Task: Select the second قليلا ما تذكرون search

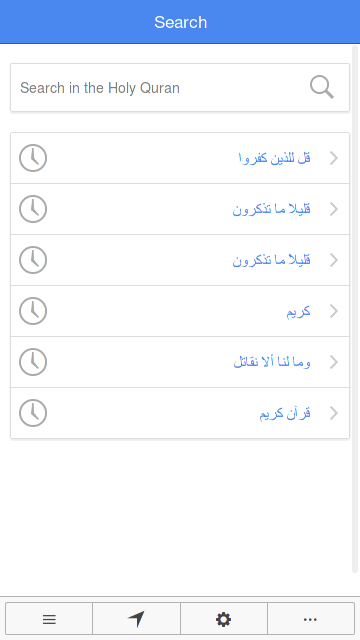Action: (271, 260)
